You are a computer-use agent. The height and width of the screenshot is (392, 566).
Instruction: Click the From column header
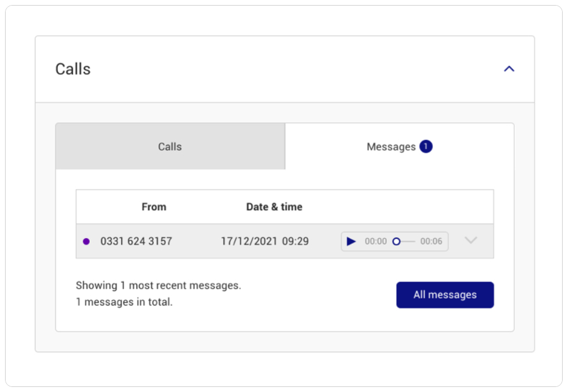pos(154,207)
